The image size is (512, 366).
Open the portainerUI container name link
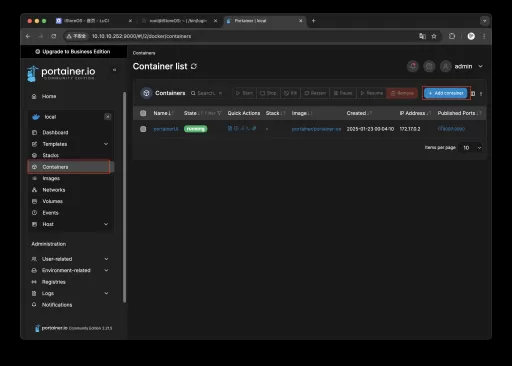click(166, 129)
